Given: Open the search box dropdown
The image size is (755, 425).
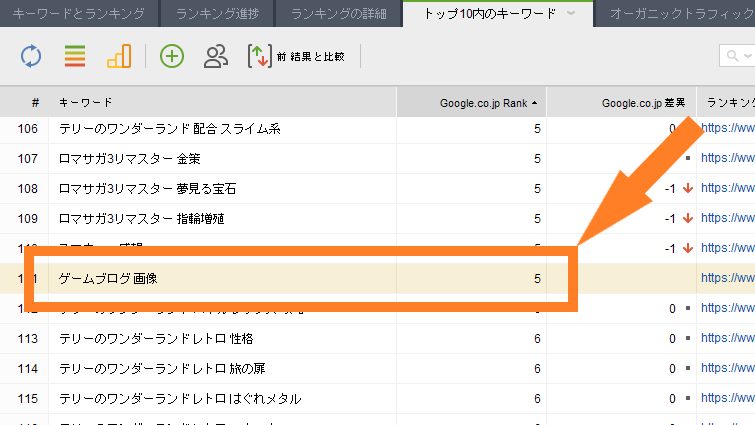Looking at the screenshot, I should point(748,56).
